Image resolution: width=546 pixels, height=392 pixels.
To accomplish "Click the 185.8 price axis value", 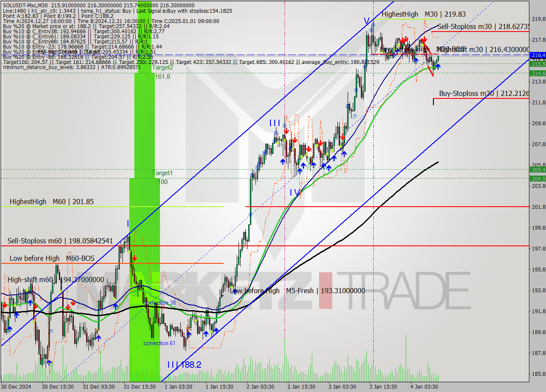I will [538, 374].
